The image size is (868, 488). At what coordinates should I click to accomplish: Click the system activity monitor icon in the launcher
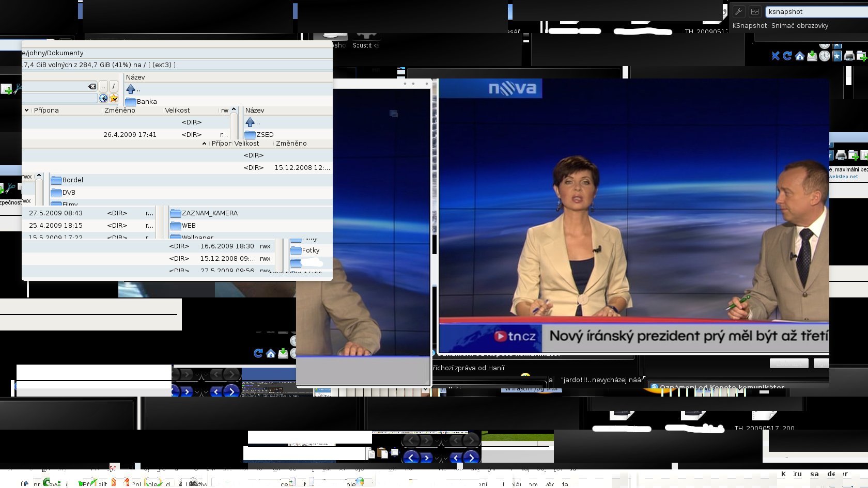[755, 11]
